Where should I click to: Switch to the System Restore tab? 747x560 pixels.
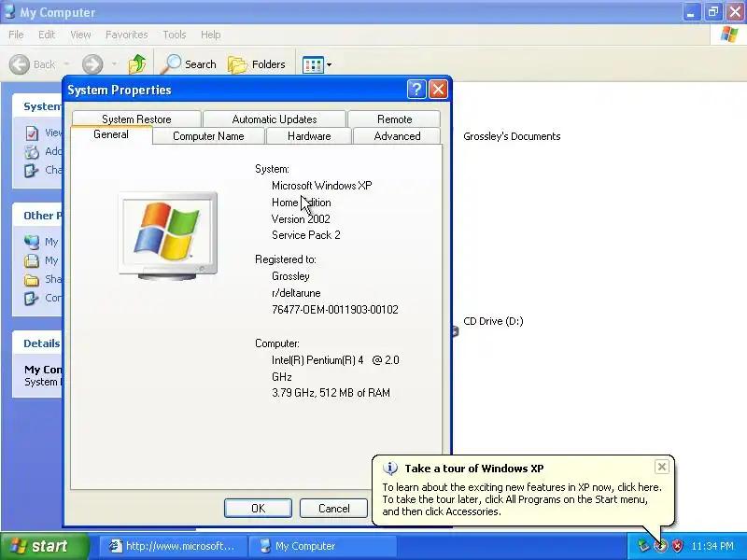[136, 119]
